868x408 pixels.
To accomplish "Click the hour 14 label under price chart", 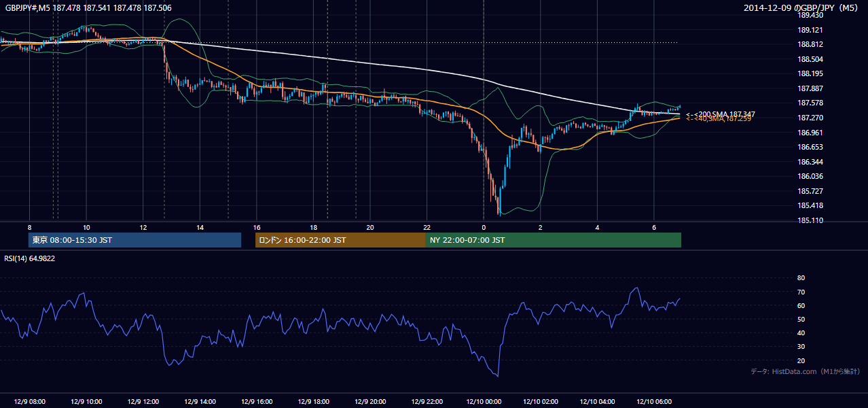I will pyautogui.click(x=200, y=226).
